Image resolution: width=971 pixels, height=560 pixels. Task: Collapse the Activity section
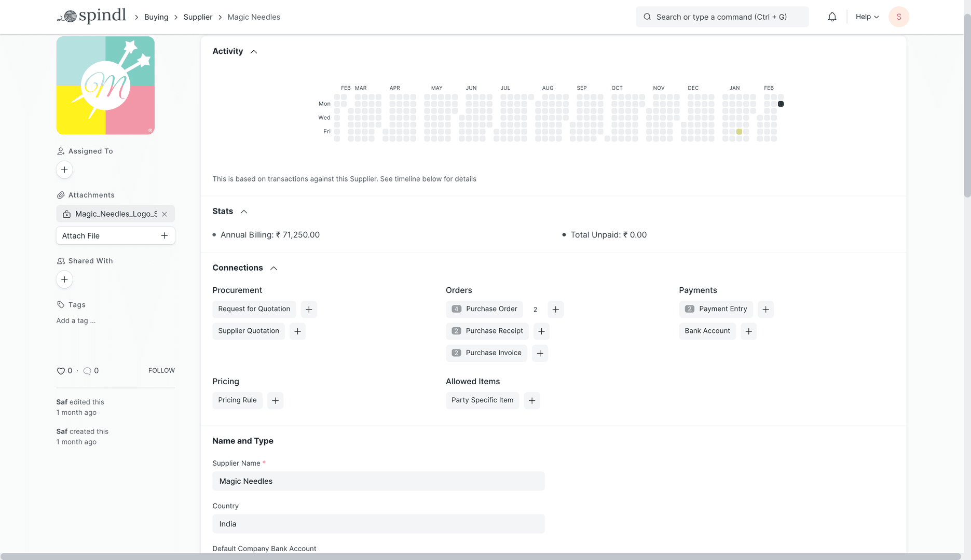pyautogui.click(x=254, y=51)
